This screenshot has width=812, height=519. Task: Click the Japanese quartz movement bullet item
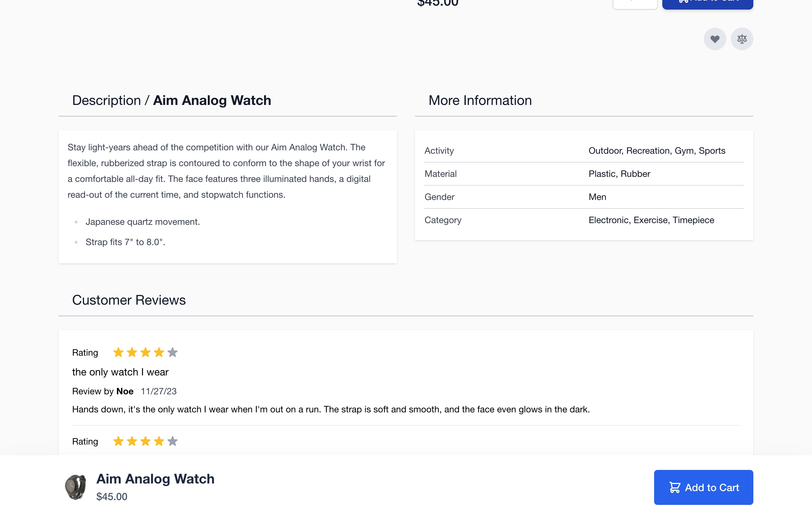143,222
